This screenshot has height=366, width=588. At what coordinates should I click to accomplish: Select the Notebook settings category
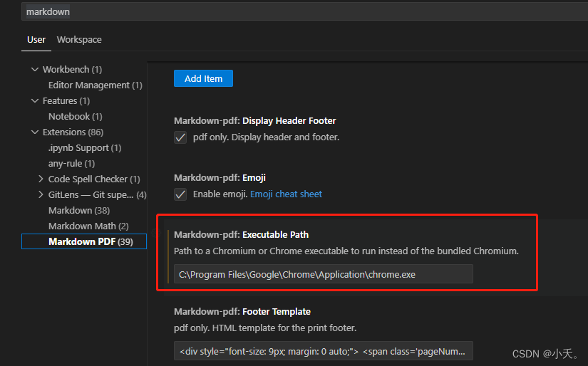coord(76,117)
